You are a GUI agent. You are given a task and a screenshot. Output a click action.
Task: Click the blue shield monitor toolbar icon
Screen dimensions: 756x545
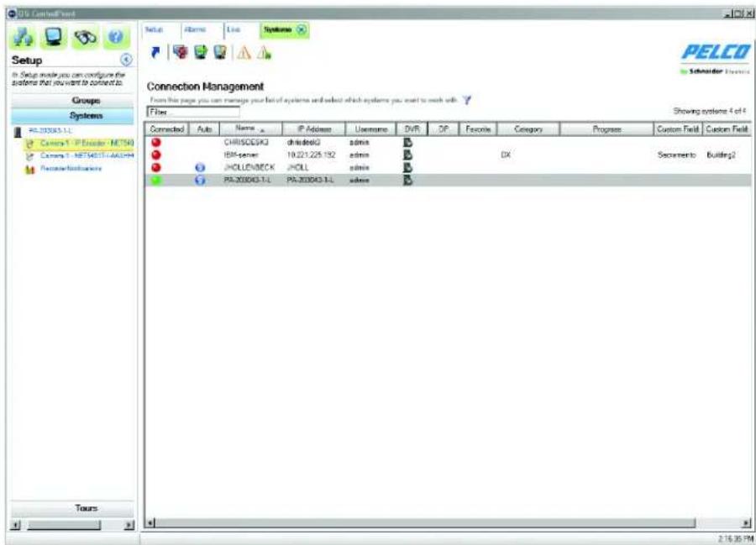point(220,52)
